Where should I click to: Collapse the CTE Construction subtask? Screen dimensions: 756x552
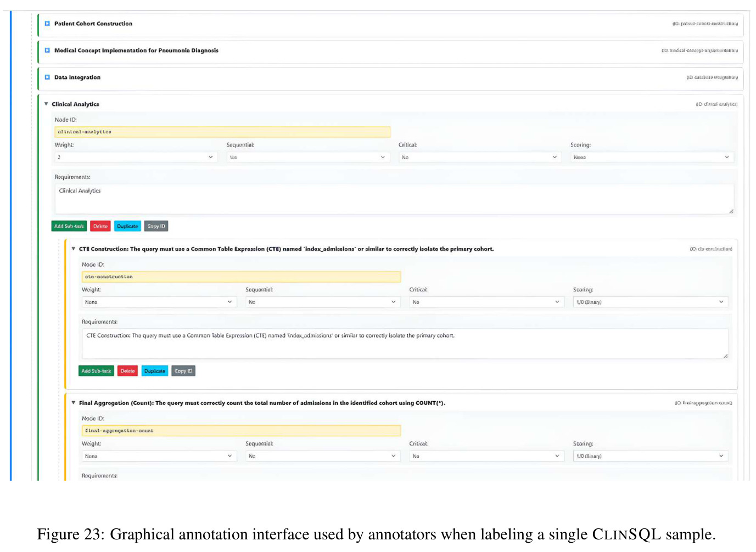(x=74, y=249)
